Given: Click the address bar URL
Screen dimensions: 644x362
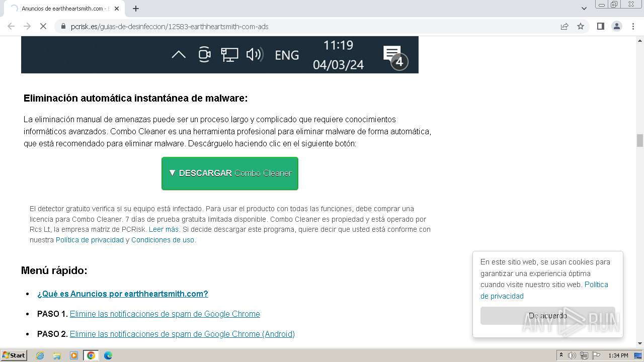Looking at the screenshot, I should (170, 26).
